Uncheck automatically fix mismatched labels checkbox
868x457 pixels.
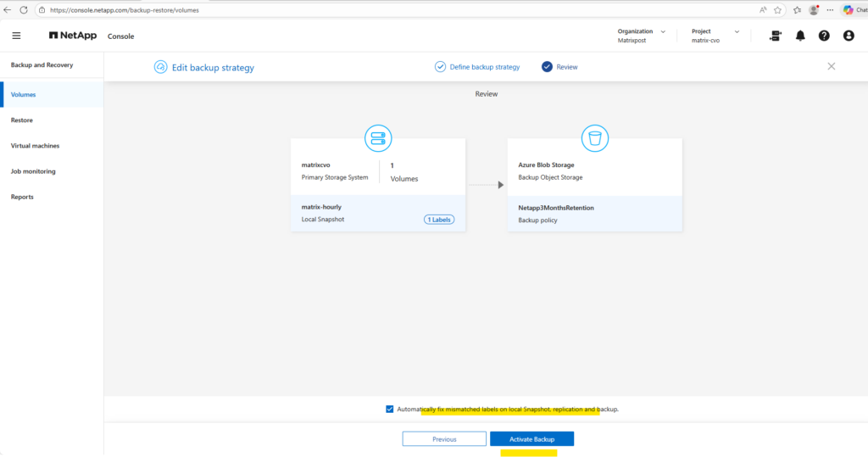pos(389,409)
